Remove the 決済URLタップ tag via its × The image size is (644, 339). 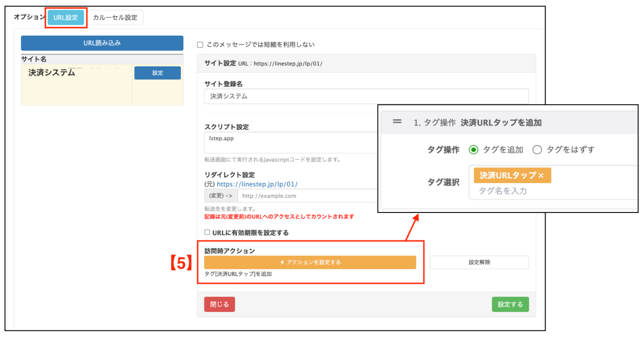click(542, 175)
